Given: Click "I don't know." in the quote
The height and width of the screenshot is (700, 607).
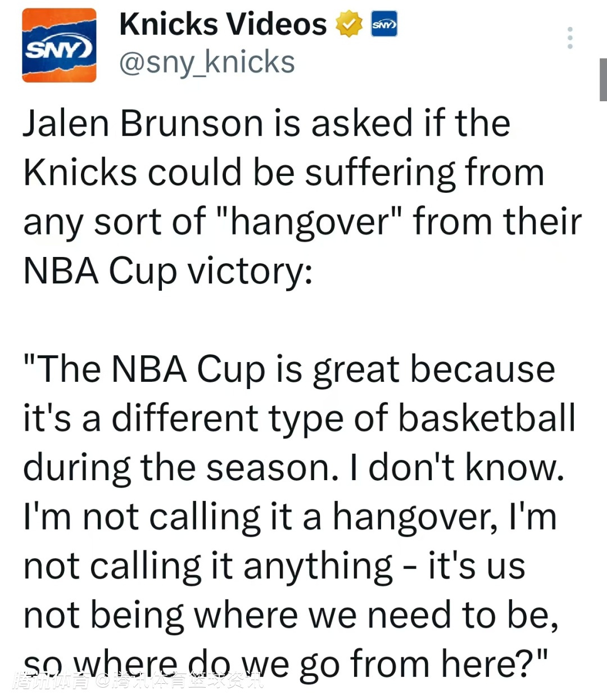Looking at the screenshot, I should [457, 468].
